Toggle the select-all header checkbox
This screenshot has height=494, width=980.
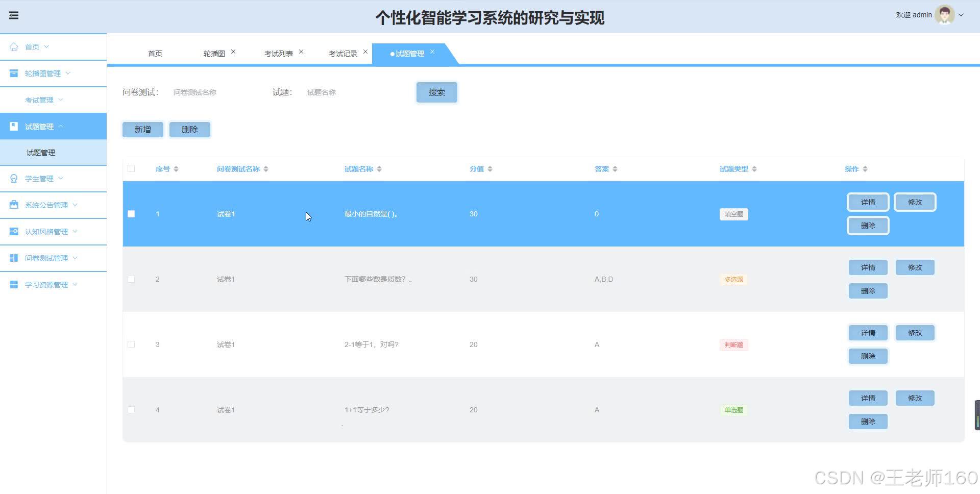[x=131, y=168]
